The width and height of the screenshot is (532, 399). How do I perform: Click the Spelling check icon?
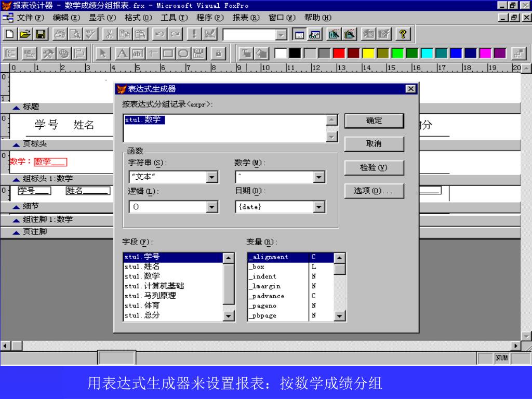(x=90, y=34)
